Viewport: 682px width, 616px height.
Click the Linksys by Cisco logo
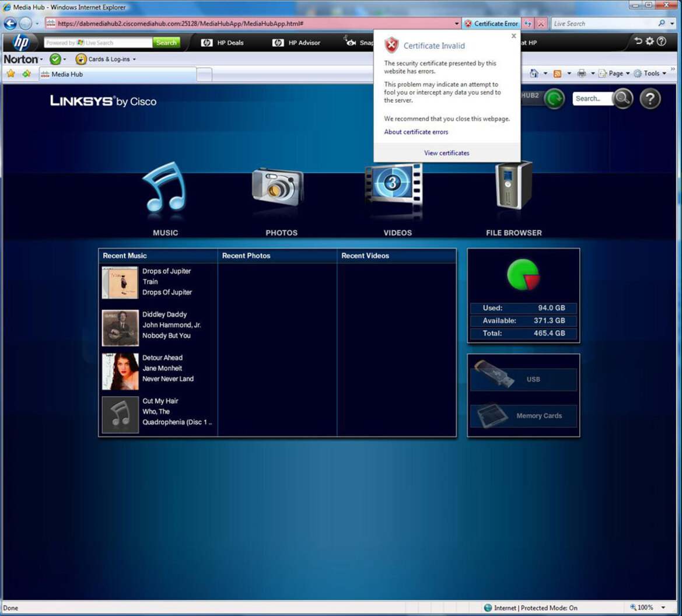coord(103,101)
